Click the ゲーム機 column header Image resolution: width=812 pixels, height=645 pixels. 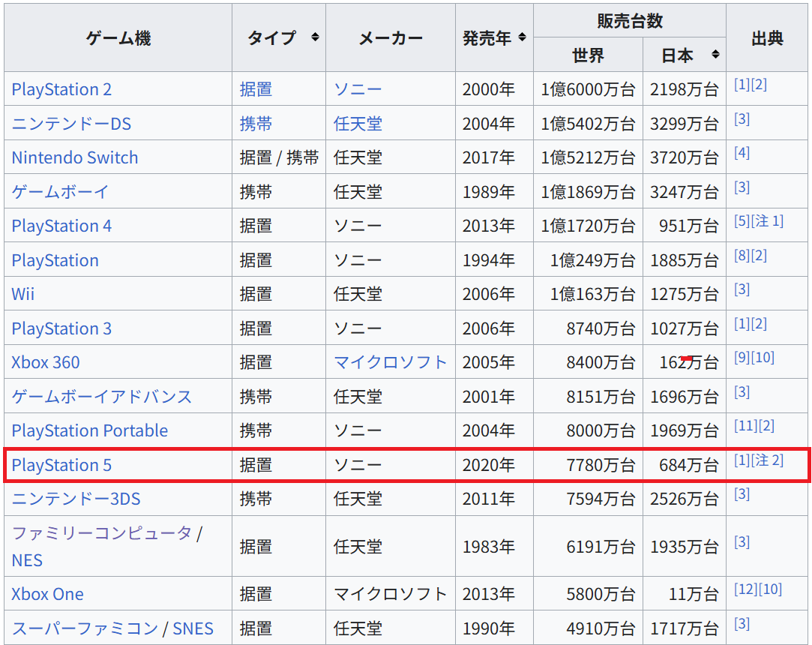pyautogui.click(x=118, y=37)
